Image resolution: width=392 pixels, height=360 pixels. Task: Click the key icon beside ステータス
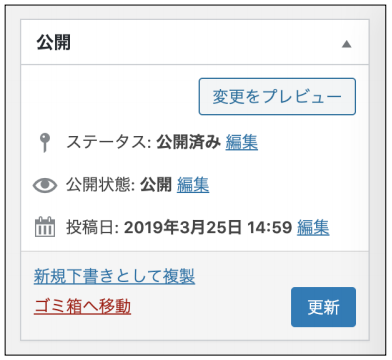tap(45, 142)
